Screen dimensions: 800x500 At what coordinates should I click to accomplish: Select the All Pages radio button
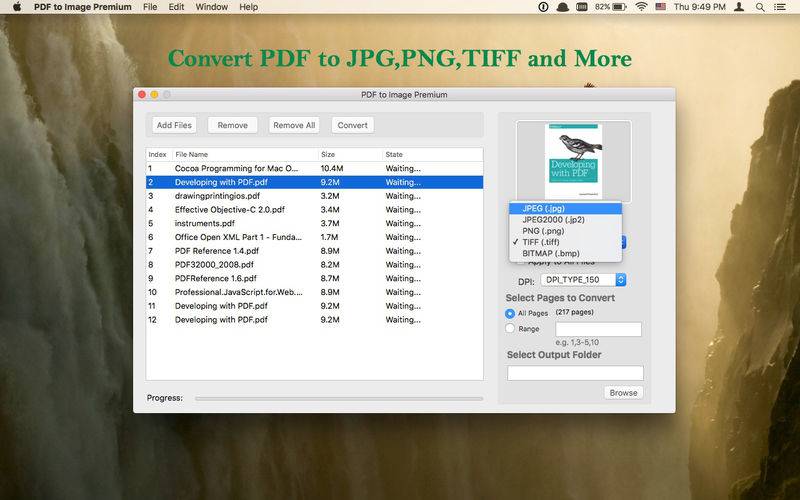click(510, 313)
